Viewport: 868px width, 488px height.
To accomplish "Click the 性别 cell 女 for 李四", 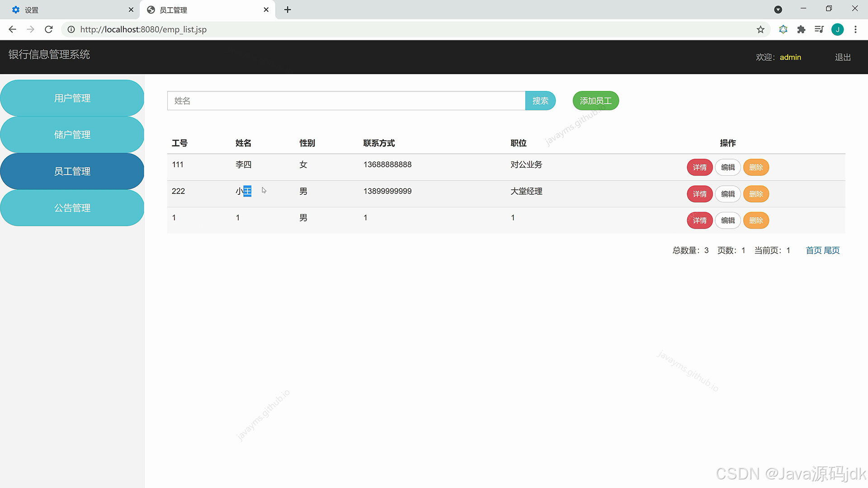I will (303, 164).
